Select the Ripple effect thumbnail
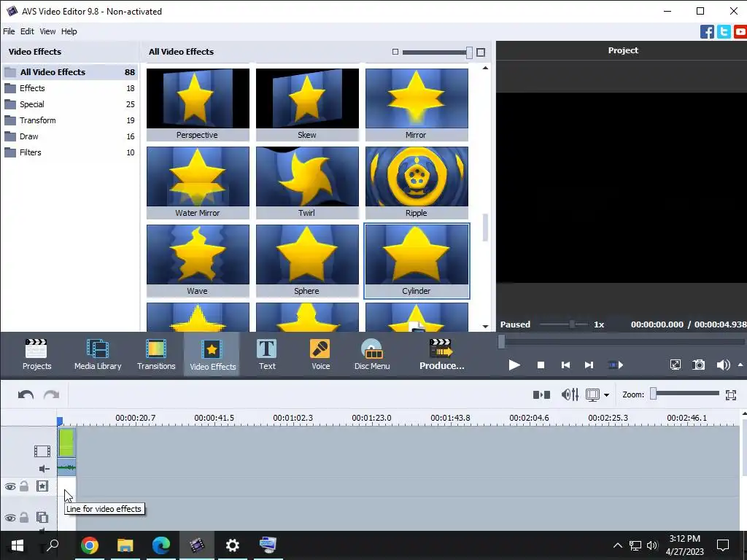The image size is (747, 560). [x=417, y=182]
